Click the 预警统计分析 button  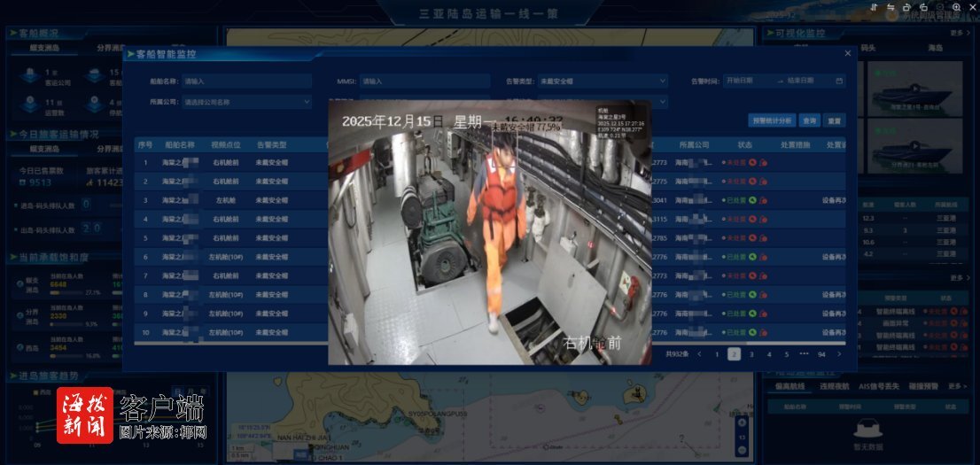coord(772,120)
